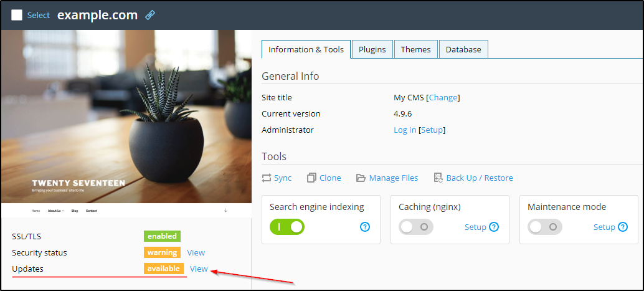
Task: Open the Themes tab
Action: tap(415, 49)
